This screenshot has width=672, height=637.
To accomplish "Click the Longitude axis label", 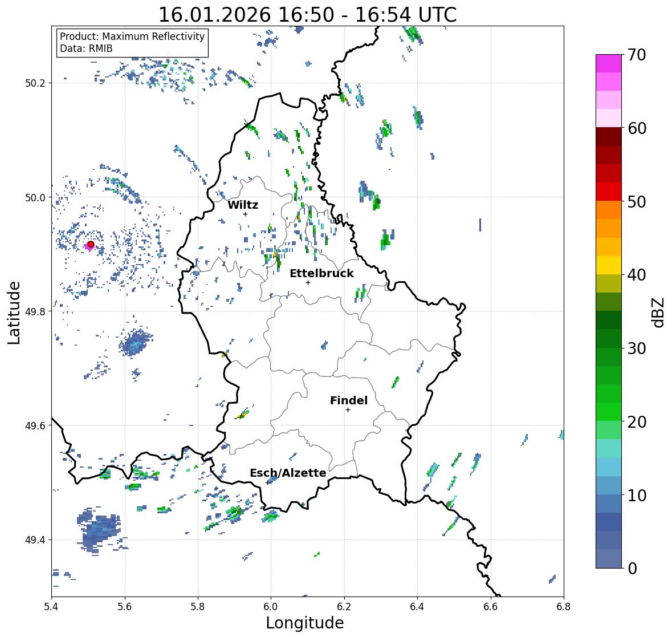I will coord(305,623).
